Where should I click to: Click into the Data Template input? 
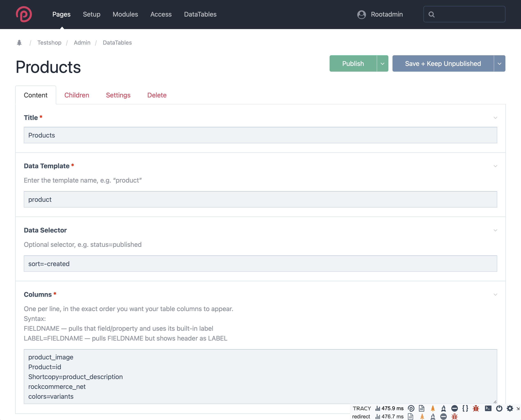click(x=260, y=199)
